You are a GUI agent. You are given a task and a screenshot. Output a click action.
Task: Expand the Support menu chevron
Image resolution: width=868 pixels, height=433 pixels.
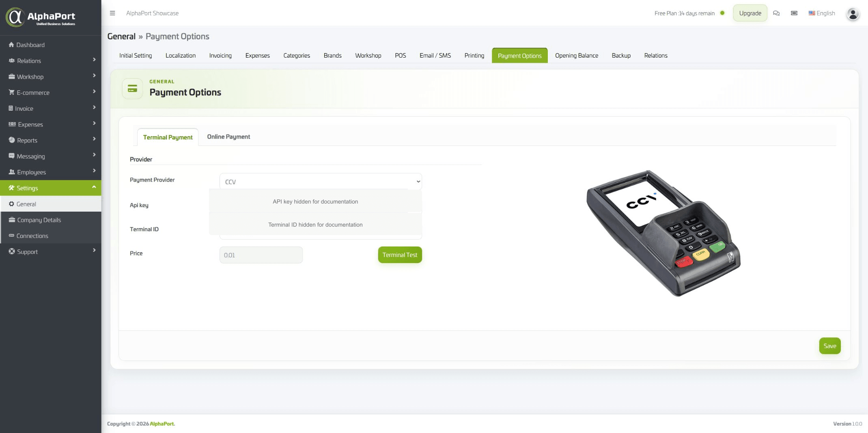(x=94, y=250)
